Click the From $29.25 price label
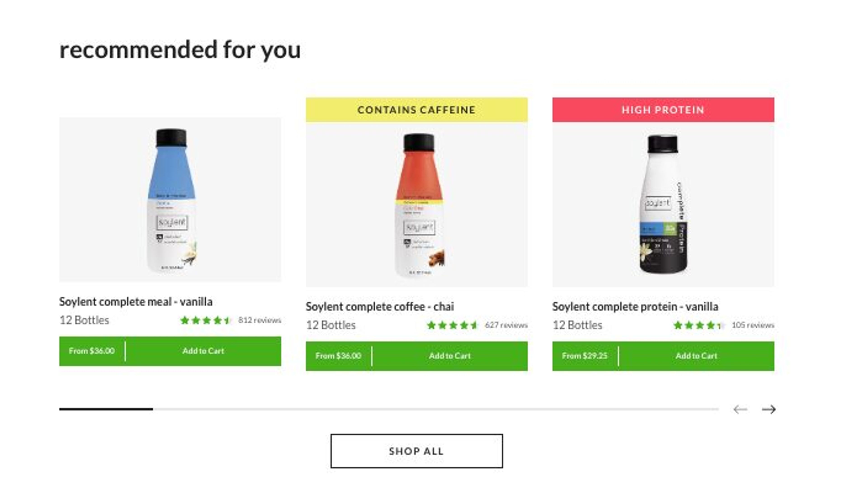 [x=585, y=355]
